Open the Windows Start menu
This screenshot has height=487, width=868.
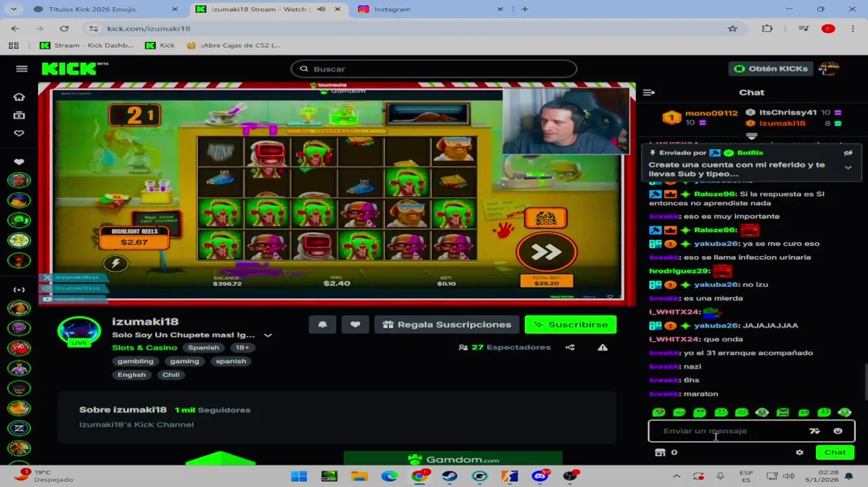tap(299, 476)
